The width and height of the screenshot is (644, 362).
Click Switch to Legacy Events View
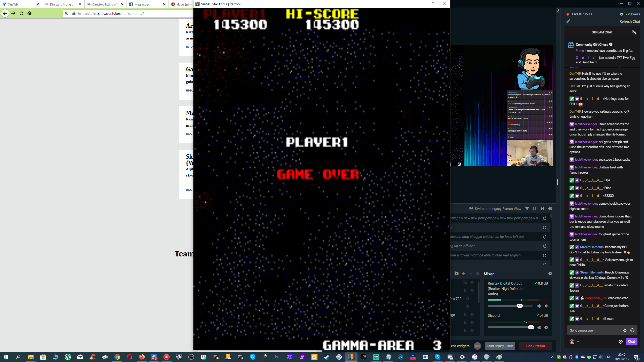(x=495, y=209)
